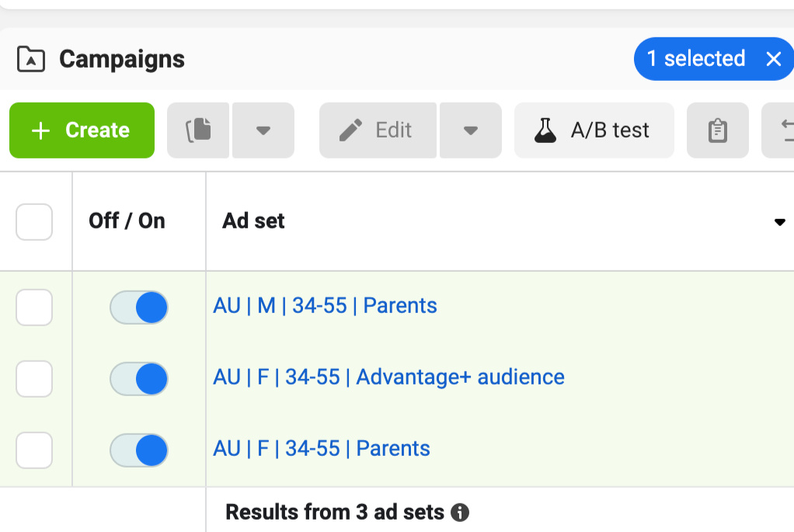Clear selection with the X on 1 selected
794x532 pixels.
tap(773, 59)
